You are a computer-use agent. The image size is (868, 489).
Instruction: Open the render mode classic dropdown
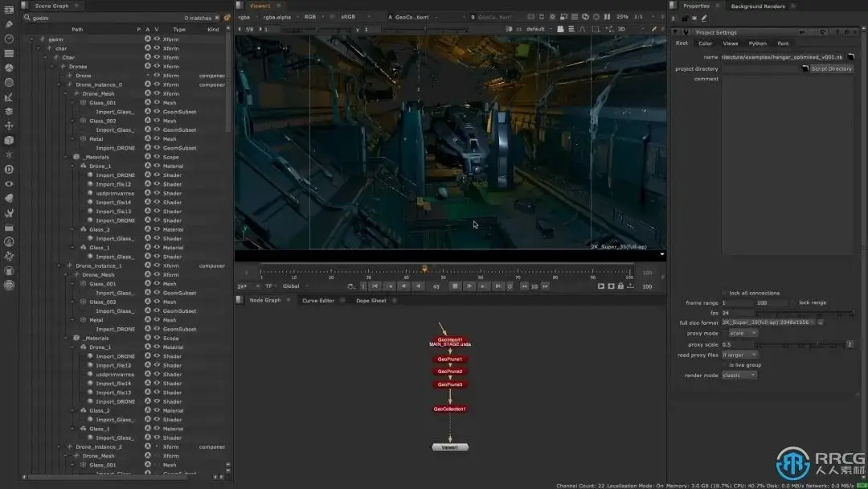pos(739,376)
